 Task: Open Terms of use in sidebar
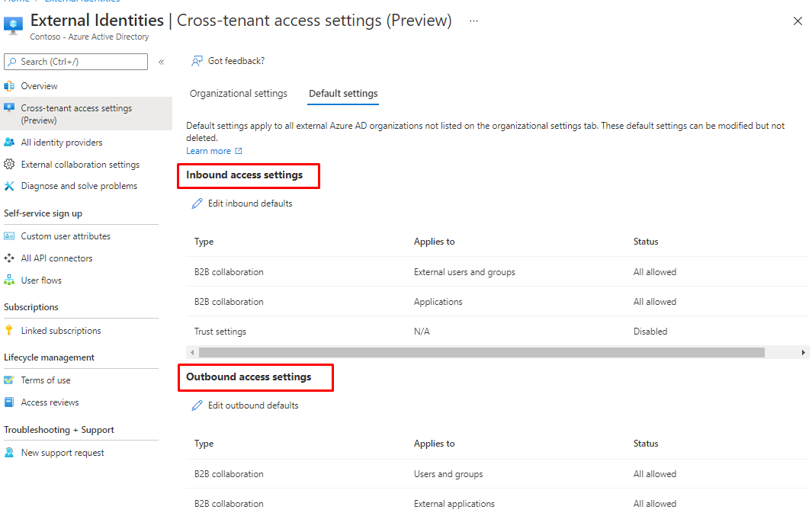[x=46, y=380]
